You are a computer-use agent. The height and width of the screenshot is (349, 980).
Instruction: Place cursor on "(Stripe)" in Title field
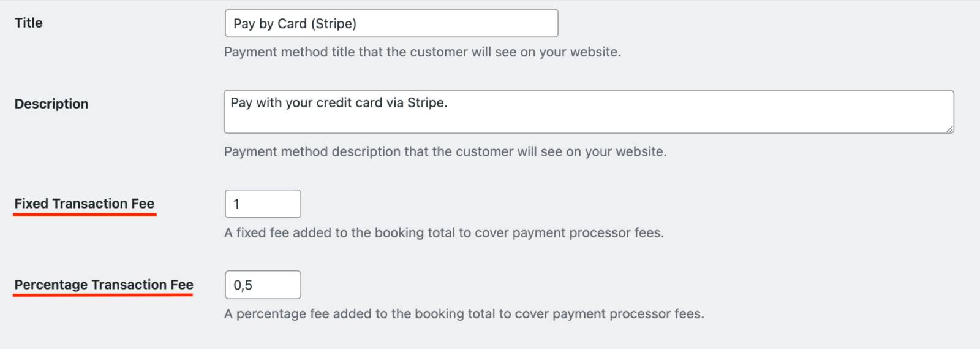pyautogui.click(x=334, y=24)
